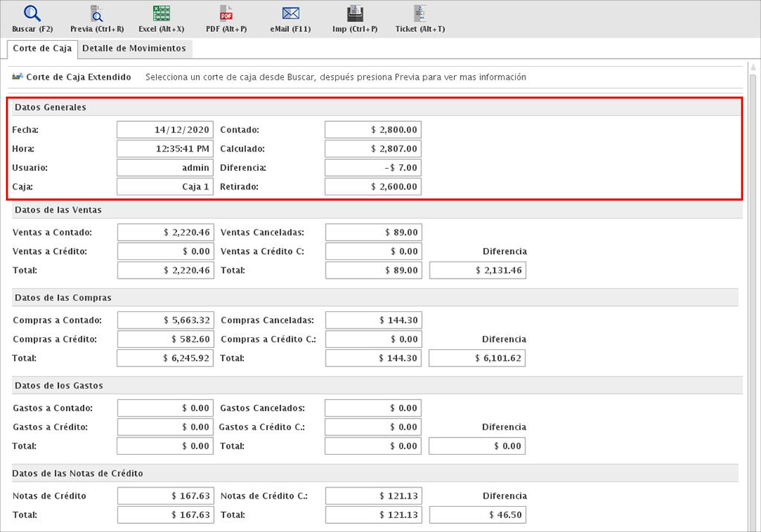Export using the Excel icon
The image size is (761, 532).
tap(161, 13)
